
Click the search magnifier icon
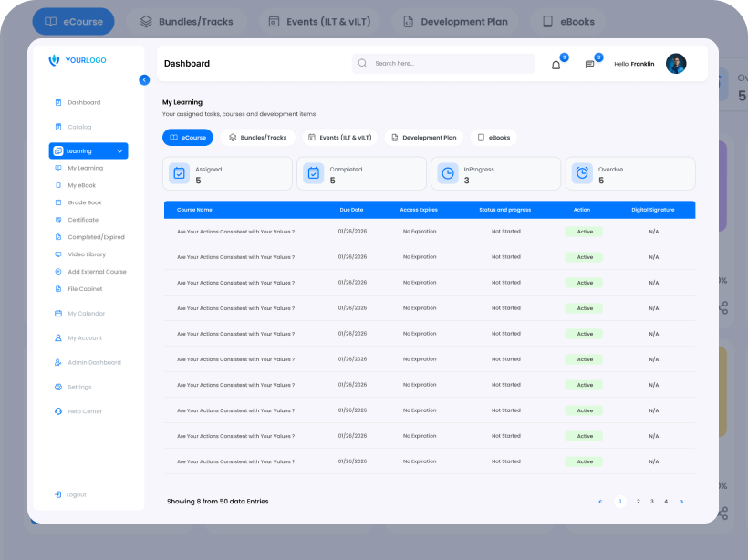click(x=362, y=64)
